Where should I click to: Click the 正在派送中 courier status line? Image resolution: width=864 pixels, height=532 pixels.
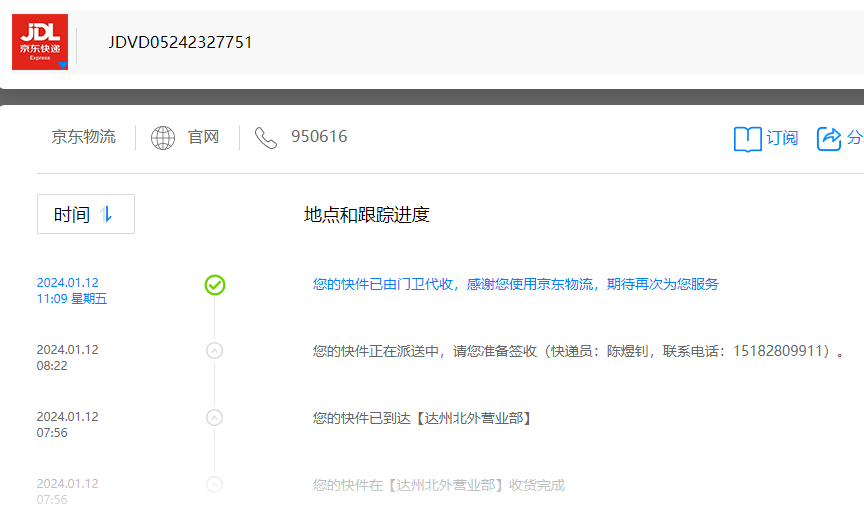[579, 351]
